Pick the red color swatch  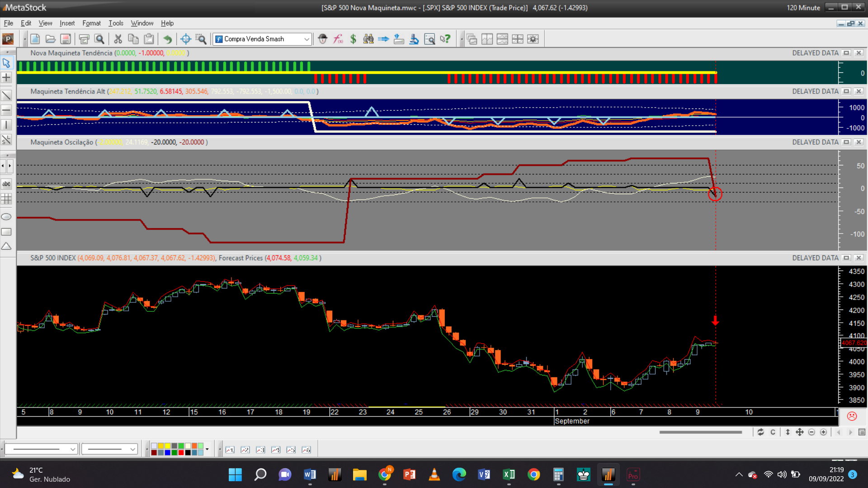(x=181, y=453)
